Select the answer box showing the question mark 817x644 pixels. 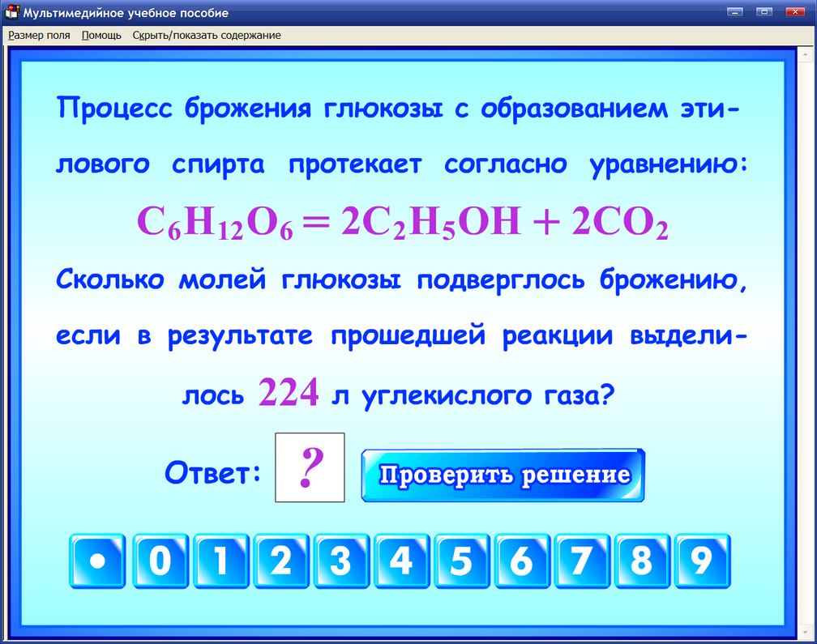point(310,467)
